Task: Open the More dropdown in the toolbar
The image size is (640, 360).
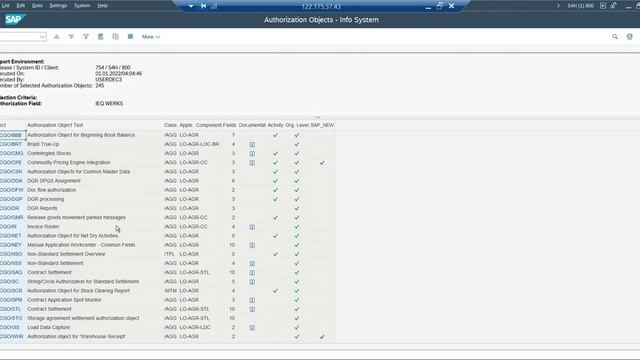Action: pos(151,37)
